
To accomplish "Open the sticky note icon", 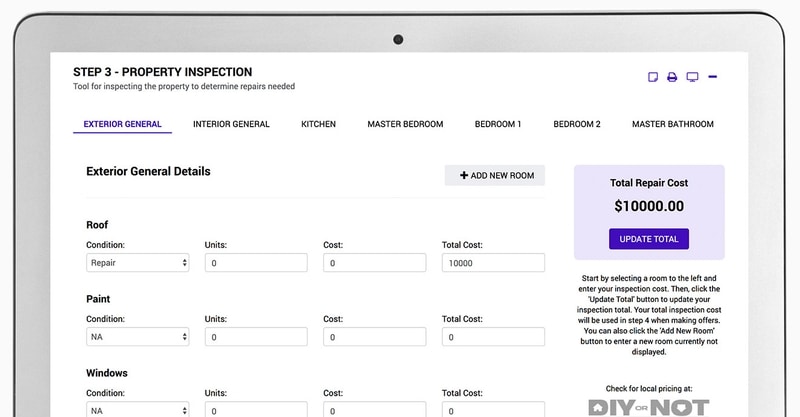I will [653, 77].
